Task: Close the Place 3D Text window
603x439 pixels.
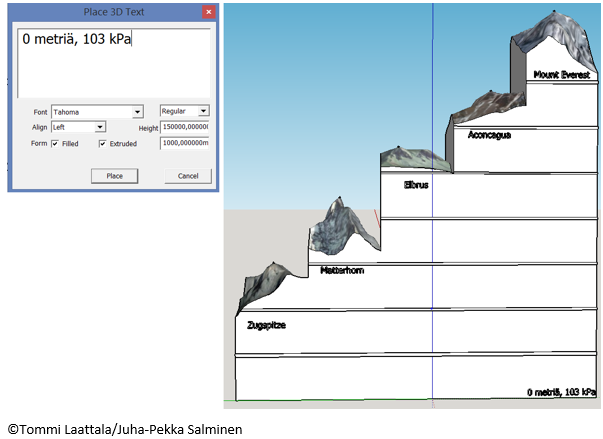Action: (208, 12)
